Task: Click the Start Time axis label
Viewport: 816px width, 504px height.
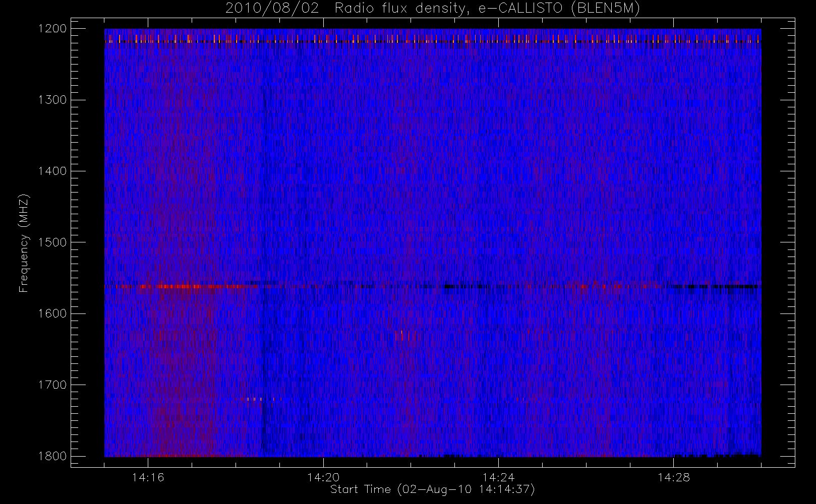Action: pos(432,489)
